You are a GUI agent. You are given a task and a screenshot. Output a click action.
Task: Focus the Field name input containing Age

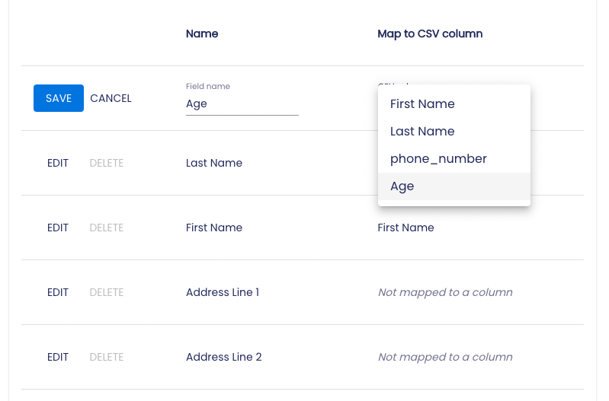pyautogui.click(x=241, y=103)
